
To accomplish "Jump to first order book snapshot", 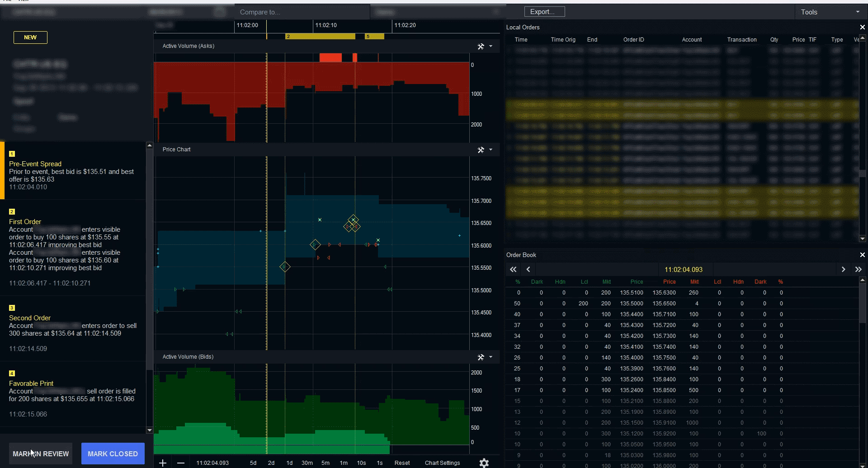I will click(513, 269).
